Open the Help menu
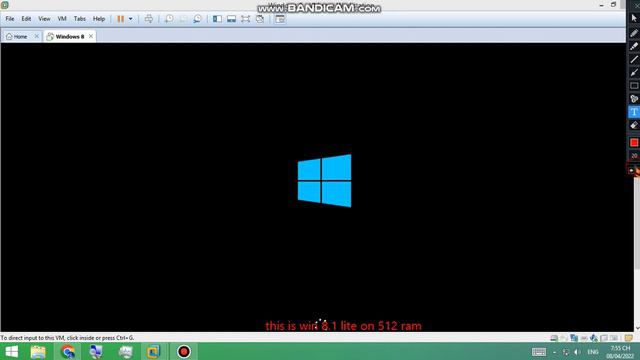The width and height of the screenshot is (640, 360). tap(99, 19)
